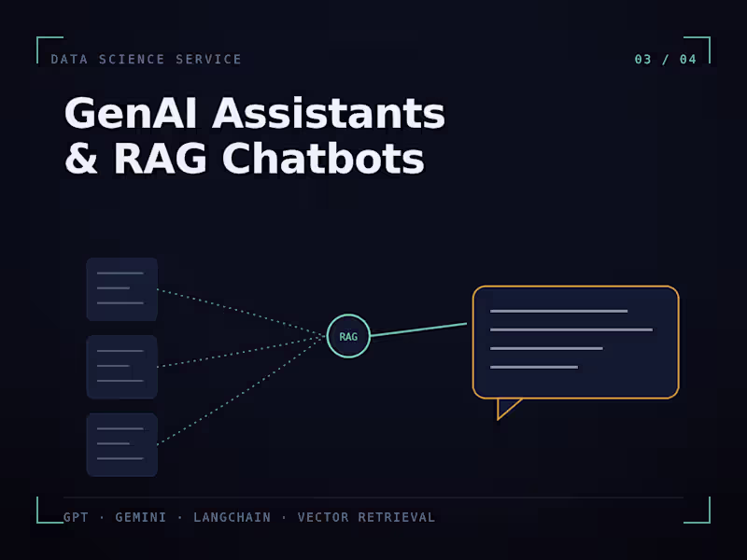Click the "VECTOR RETRIEVAL" footer tag

(x=366, y=517)
